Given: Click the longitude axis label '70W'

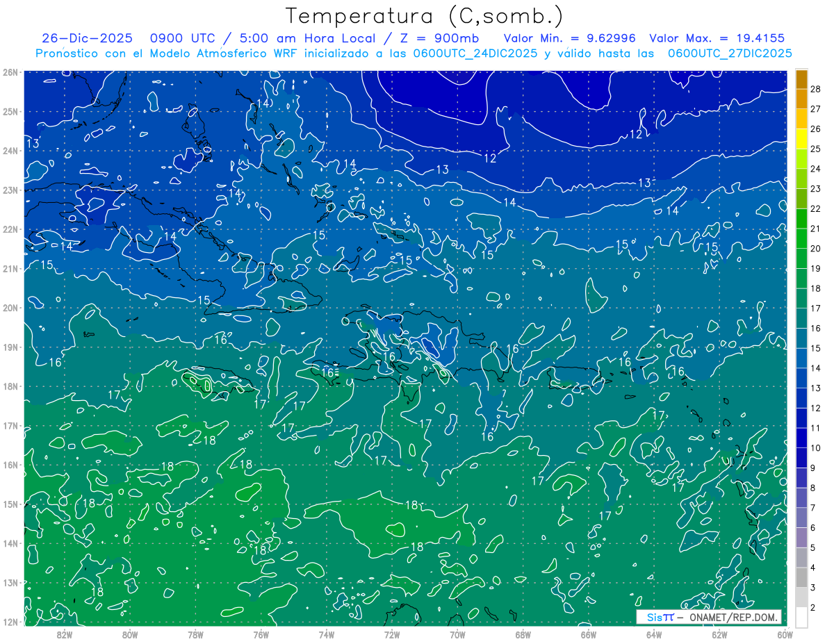Looking at the screenshot, I should pos(457,634).
